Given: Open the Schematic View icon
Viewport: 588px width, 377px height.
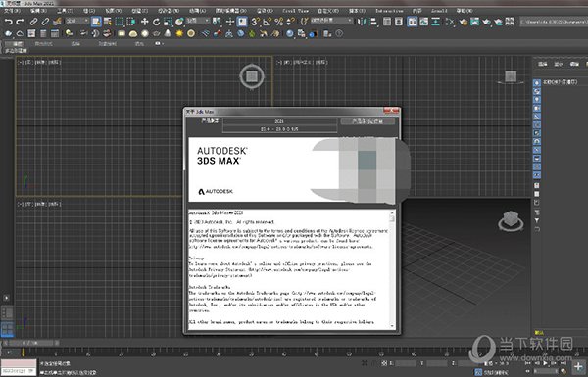Looking at the screenshot, I should [x=436, y=22].
